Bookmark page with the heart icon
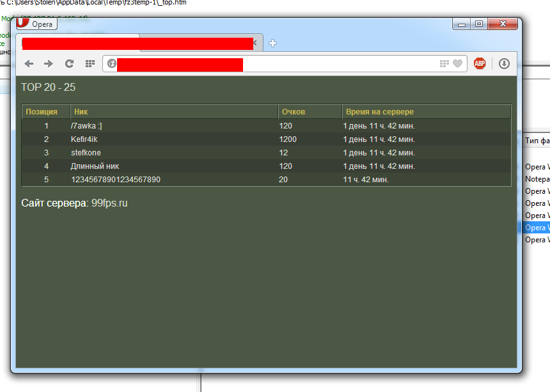550x392 pixels. tap(457, 63)
